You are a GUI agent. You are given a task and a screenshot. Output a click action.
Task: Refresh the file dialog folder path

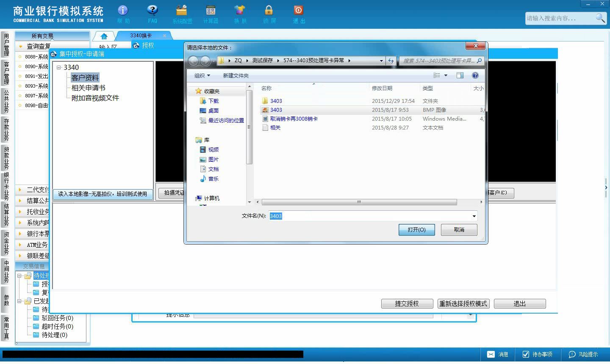tap(391, 61)
